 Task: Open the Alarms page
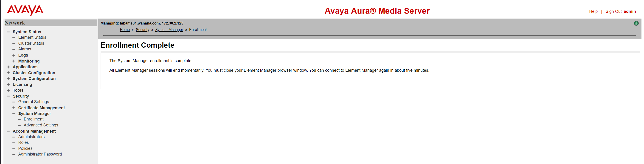25,49
